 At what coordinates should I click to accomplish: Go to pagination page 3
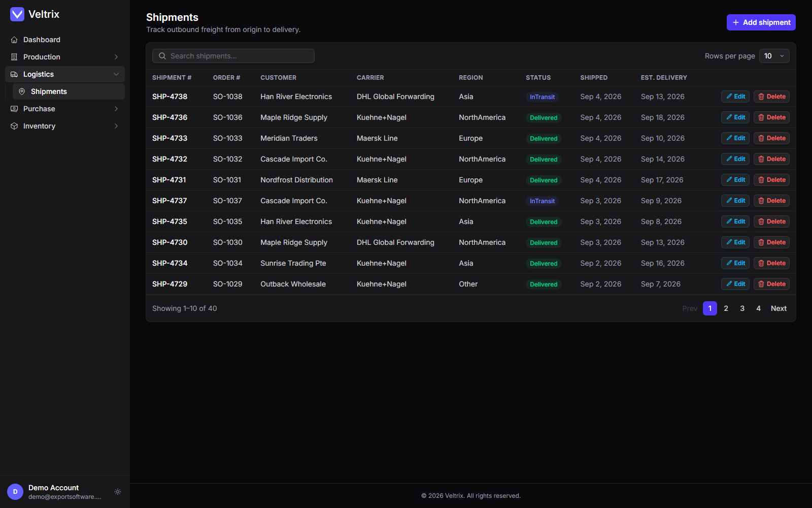coord(742,308)
